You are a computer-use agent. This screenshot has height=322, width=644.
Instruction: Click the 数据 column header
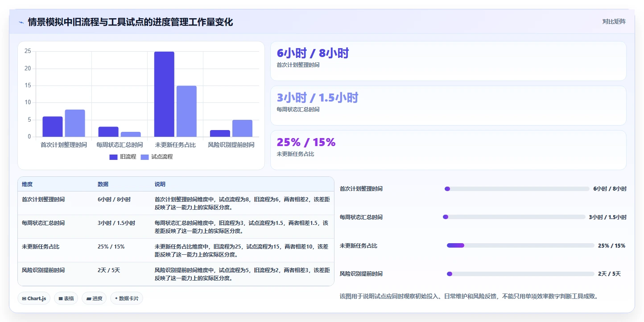click(x=103, y=184)
